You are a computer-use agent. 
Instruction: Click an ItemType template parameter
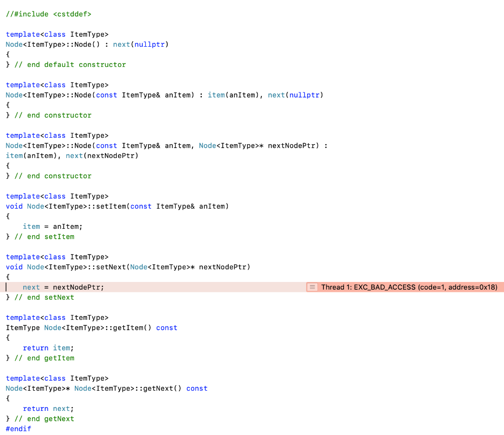point(89,34)
